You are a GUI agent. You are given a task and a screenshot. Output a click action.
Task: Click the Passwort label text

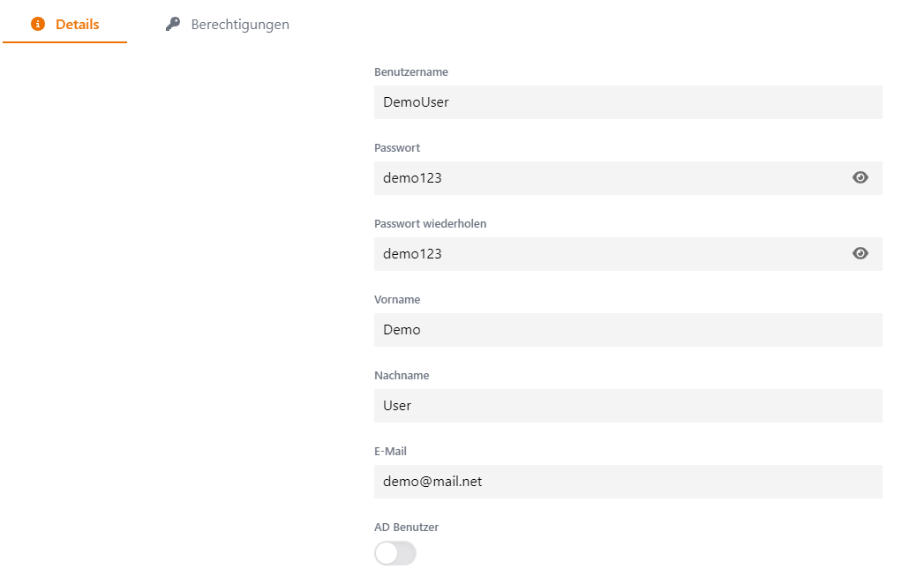pos(397,147)
